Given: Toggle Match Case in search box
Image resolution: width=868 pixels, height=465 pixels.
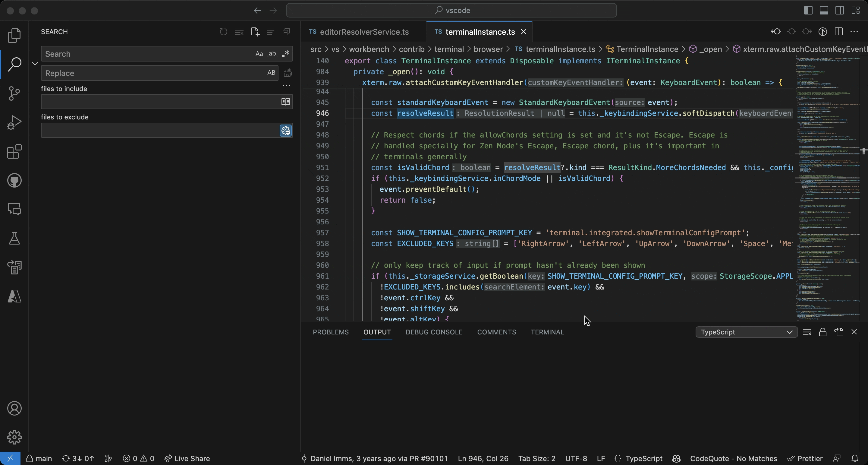Looking at the screenshot, I should tap(259, 54).
